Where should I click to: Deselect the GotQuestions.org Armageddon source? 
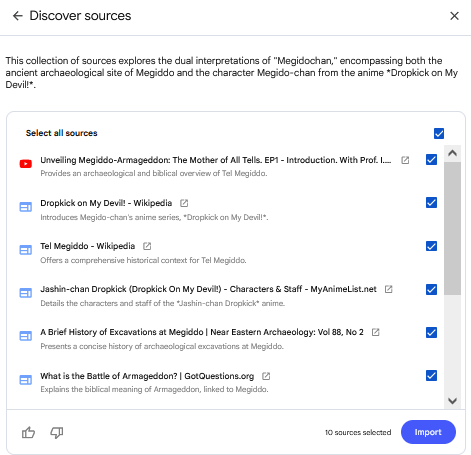pos(431,375)
